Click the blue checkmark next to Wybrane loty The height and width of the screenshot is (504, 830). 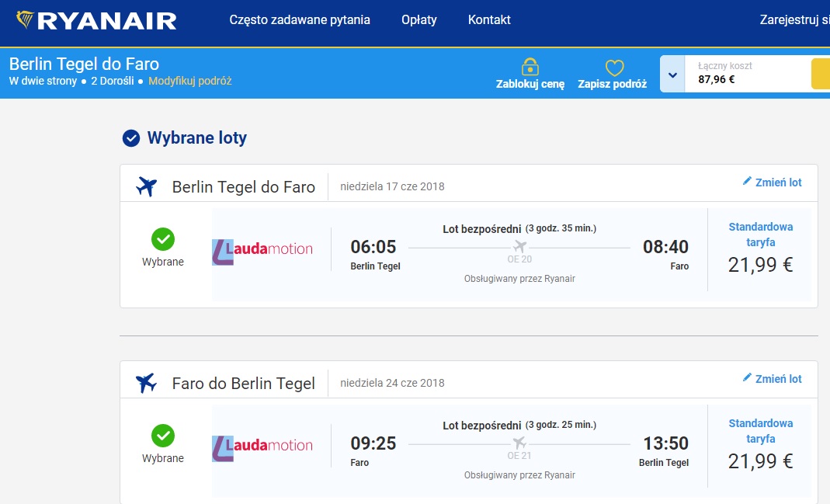point(131,138)
